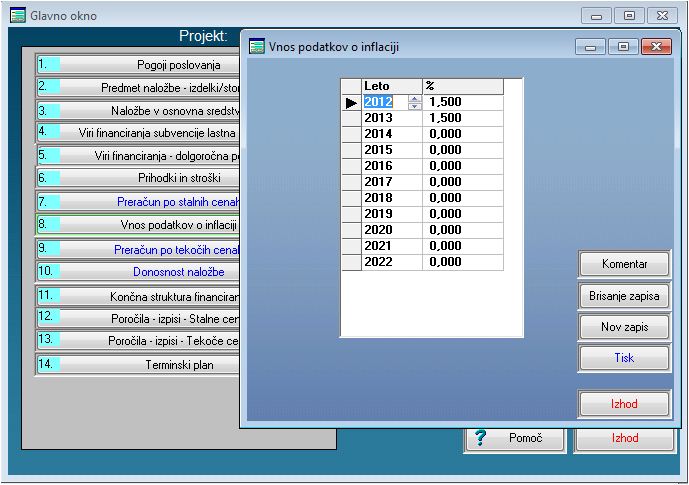The width and height of the screenshot is (689, 485).
Task: Click Izhod button in main window
Action: [x=624, y=438]
